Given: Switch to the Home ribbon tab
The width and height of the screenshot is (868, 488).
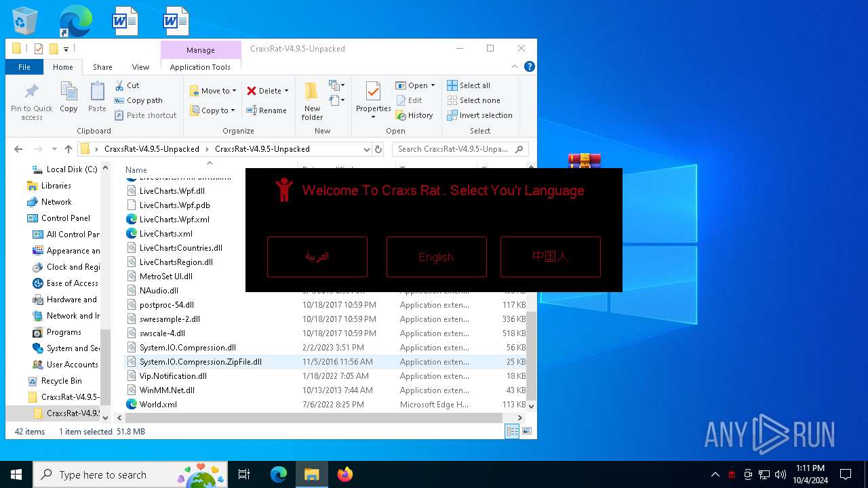Looking at the screenshot, I should tap(63, 67).
